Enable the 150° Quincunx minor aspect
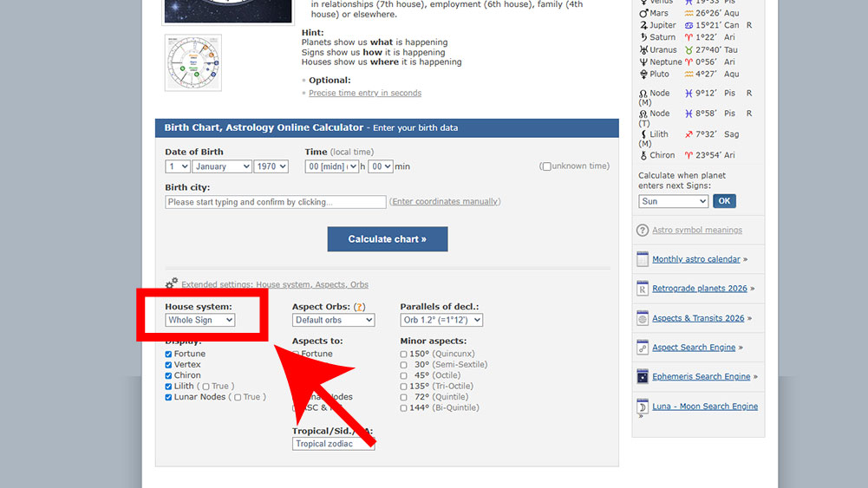868x488 pixels. 404,354
